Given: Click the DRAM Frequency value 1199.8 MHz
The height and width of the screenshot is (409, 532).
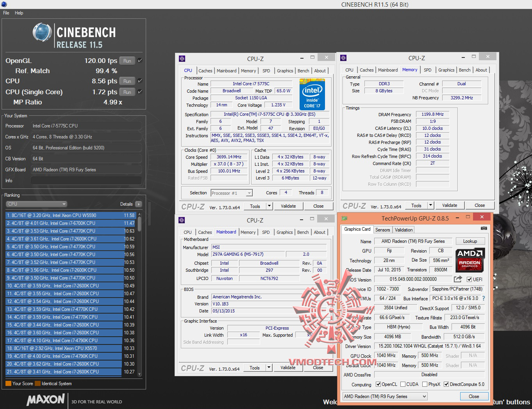Looking at the screenshot, I should coord(432,115).
